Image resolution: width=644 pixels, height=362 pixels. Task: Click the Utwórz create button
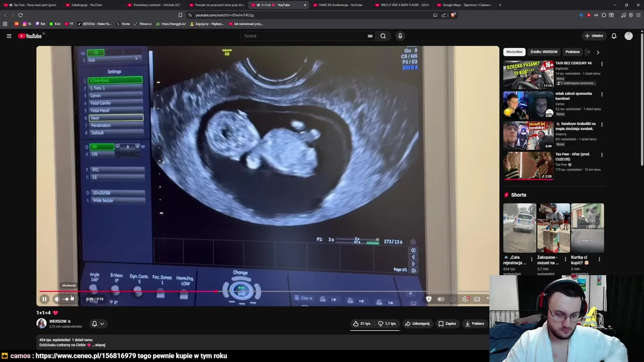click(x=594, y=36)
